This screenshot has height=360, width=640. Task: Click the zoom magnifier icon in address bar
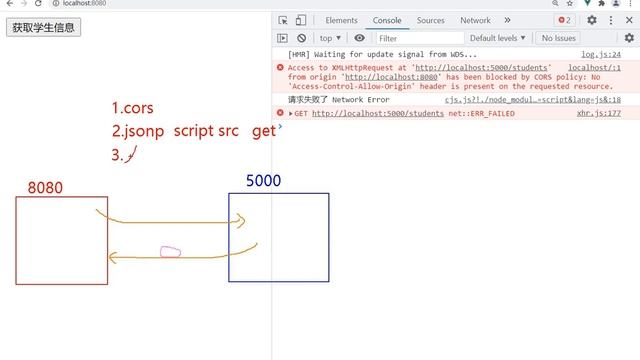pyautogui.click(x=555, y=3)
